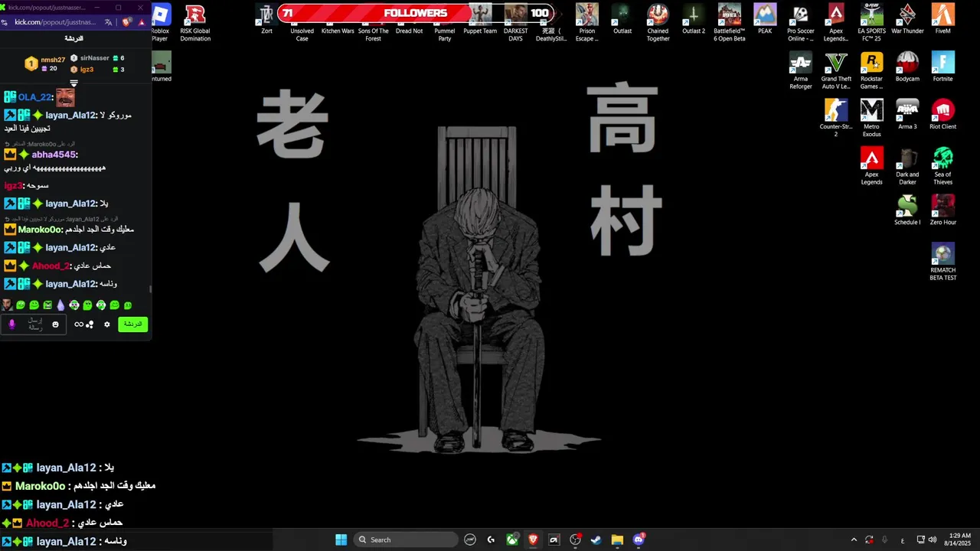Expand the chat leaderboard arrow

point(73,83)
